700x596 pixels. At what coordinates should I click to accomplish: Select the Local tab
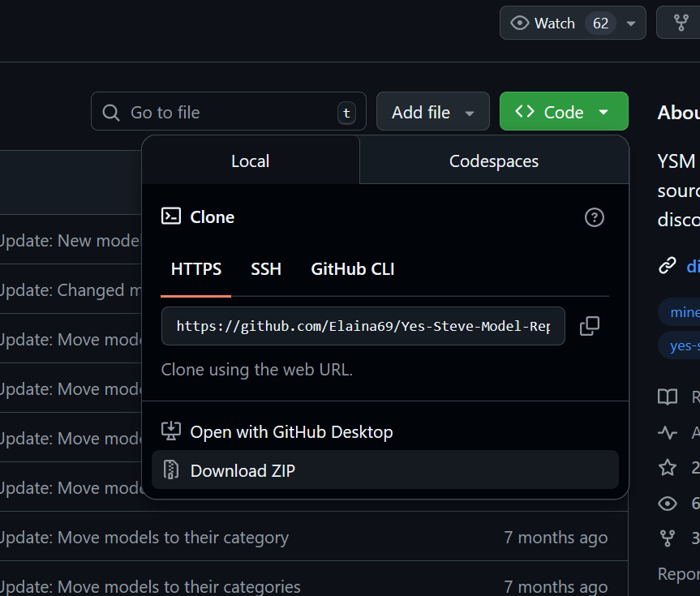tap(250, 161)
